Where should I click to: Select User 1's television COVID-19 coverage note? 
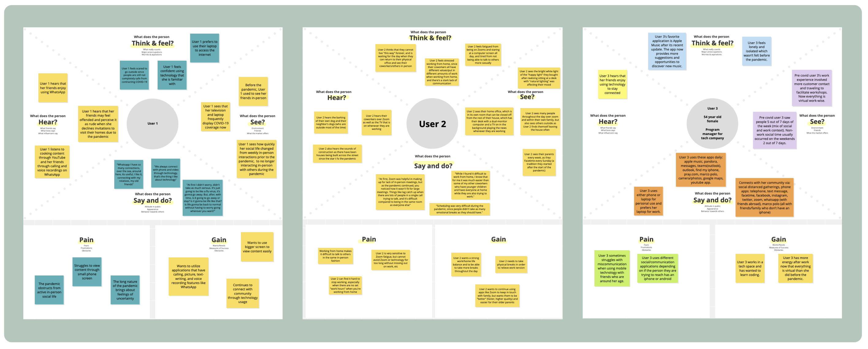coord(215,116)
